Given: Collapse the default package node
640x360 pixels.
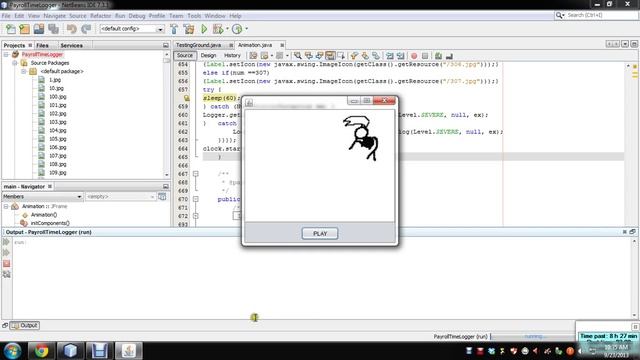Looking at the screenshot, I should [23, 71].
